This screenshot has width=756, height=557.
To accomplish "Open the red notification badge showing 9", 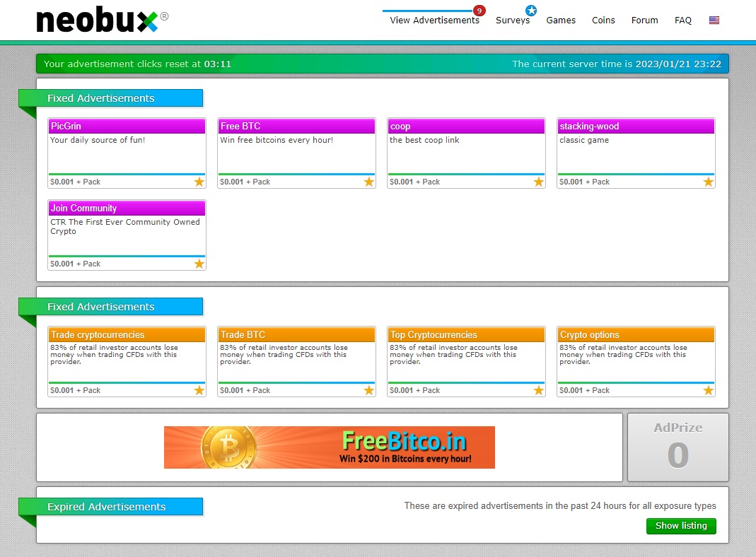I will pos(479,11).
